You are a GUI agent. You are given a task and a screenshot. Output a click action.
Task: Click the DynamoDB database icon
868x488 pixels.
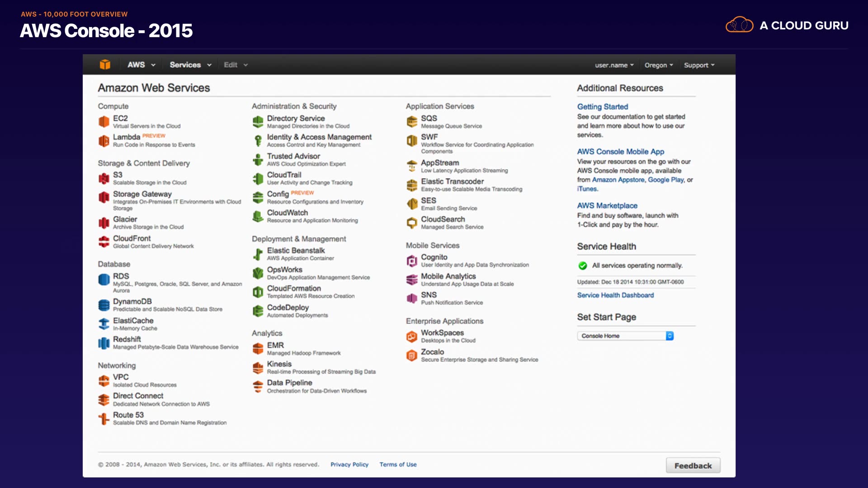[104, 305]
